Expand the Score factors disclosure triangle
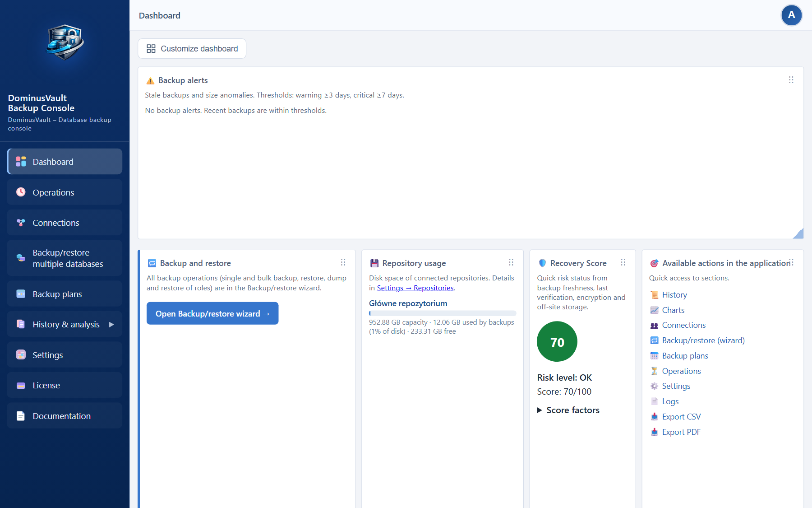 tap(540, 410)
